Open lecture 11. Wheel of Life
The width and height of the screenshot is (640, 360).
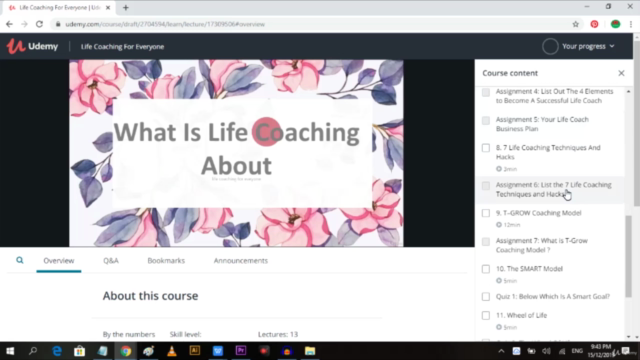point(521,316)
